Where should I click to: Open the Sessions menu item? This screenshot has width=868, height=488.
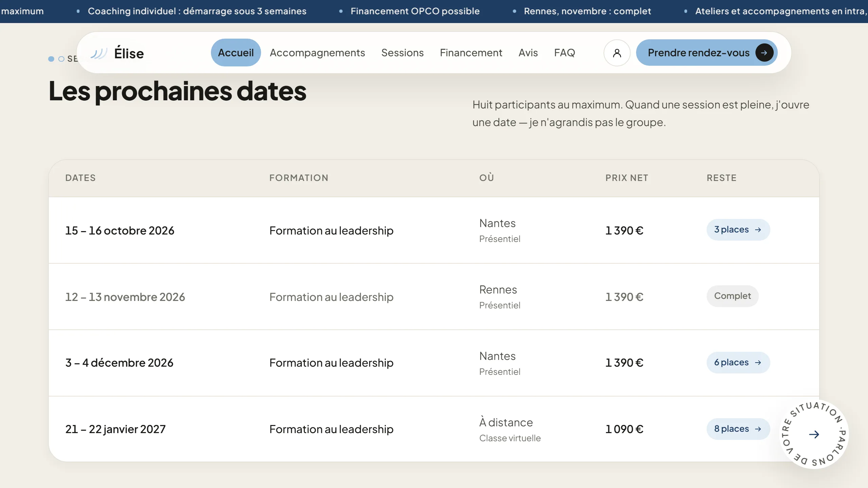pyautogui.click(x=402, y=53)
